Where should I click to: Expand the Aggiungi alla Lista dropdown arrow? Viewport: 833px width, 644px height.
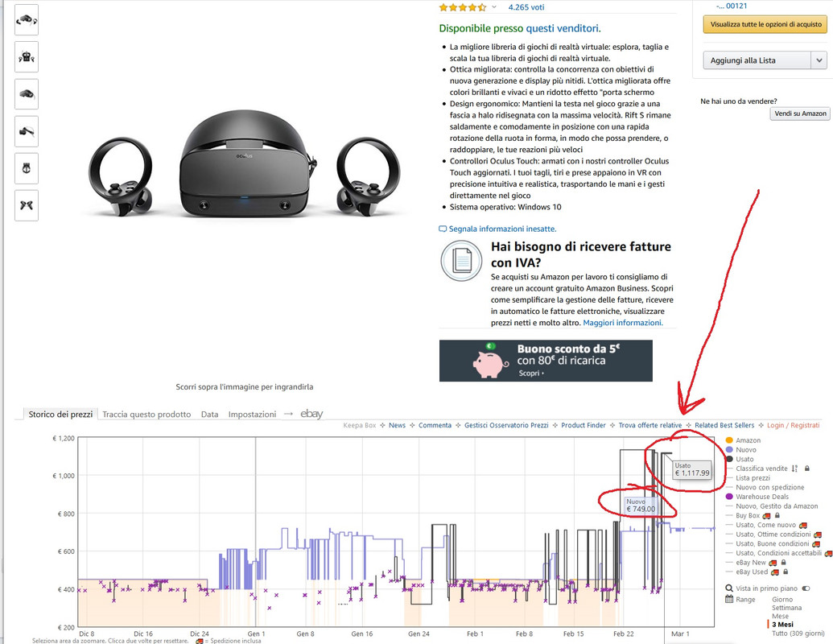[x=819, y=60]
